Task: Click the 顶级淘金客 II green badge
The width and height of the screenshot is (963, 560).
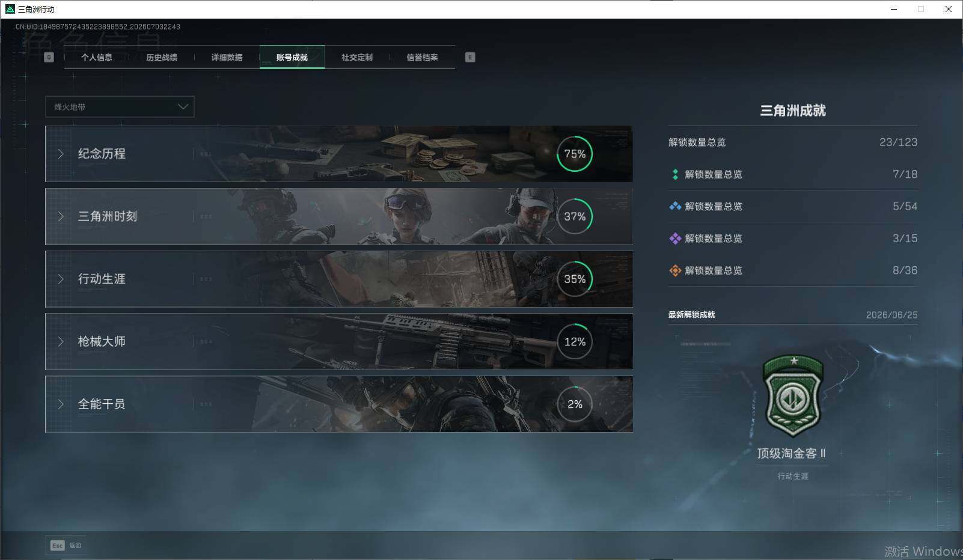Action: (793, 395)
